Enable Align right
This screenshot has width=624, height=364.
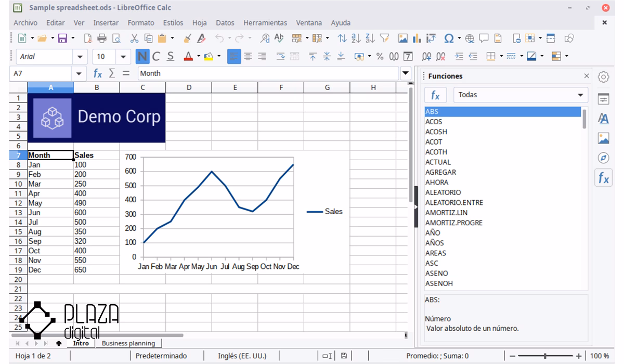click(262, 56)
